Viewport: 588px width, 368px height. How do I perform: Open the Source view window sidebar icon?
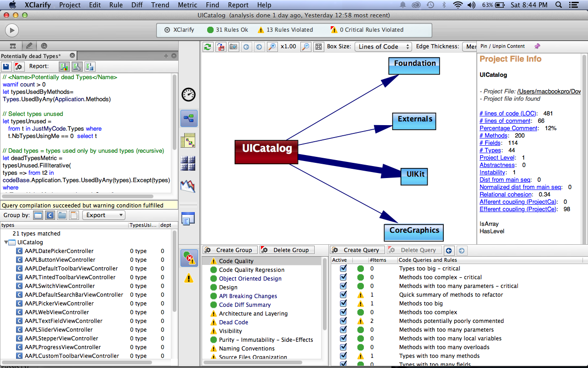[x=189, y=219]
